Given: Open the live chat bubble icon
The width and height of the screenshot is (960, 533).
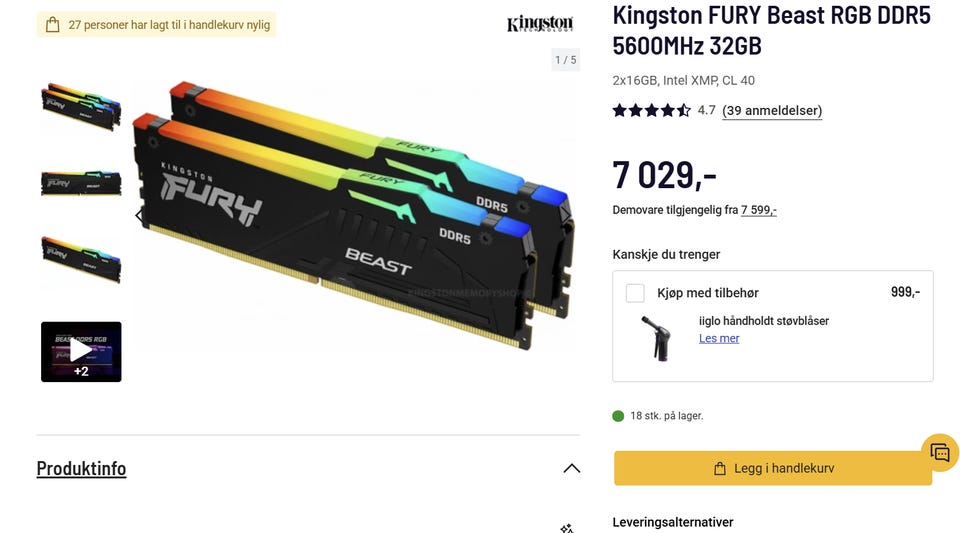Looking at the screenshot, I should pos(940,453).
